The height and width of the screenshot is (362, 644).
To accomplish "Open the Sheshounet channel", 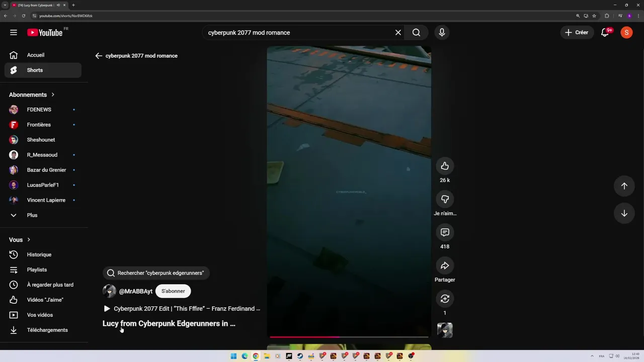I will 43,140.
